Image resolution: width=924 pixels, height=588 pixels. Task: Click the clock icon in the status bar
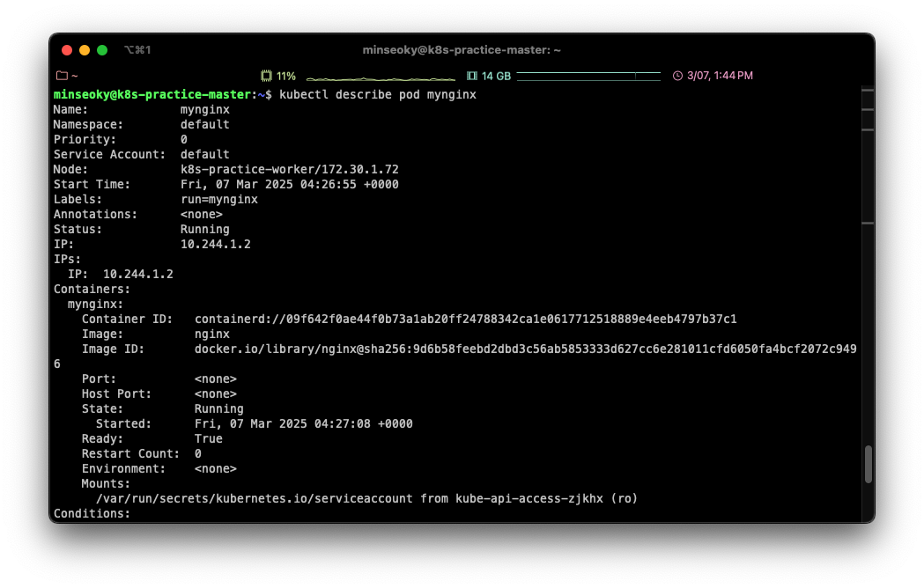(677, 76)
